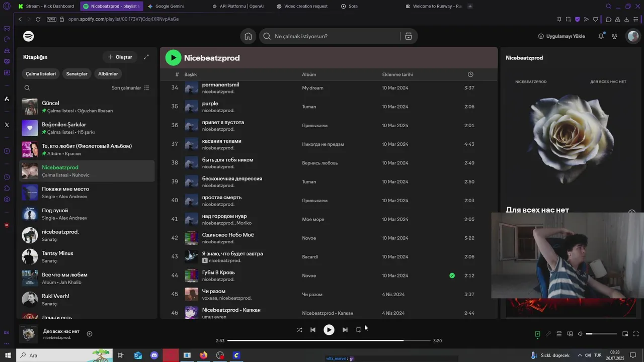
Task: Click the browser address bar URL
Action: pos(124,19)
